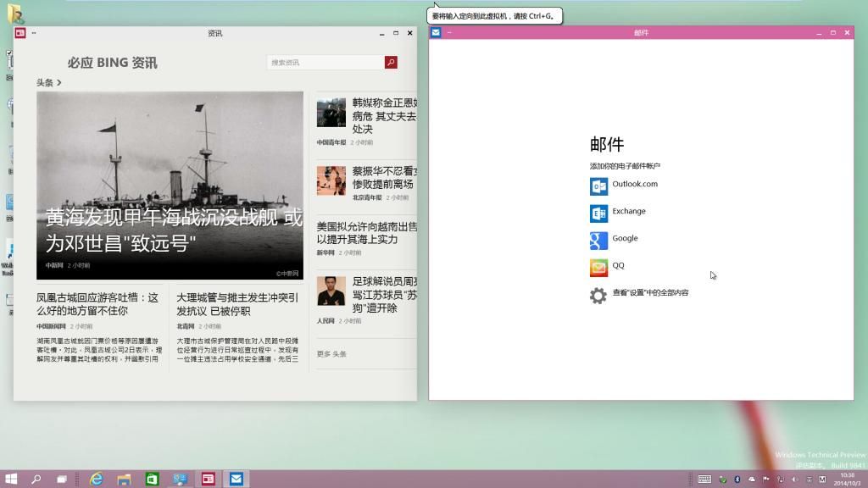Click 更多 头条 link
The width and height of the screenshot is (868, 488).
[x=331, y=354]
